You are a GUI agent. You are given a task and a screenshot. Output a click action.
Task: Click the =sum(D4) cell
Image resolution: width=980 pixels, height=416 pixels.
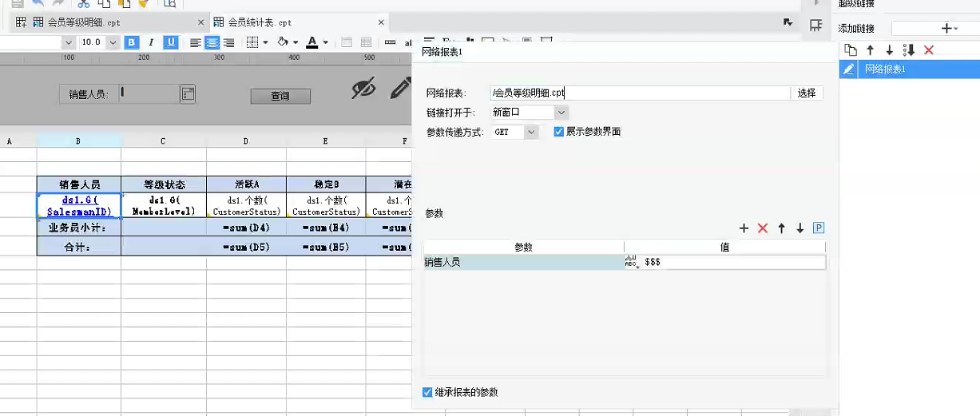pyautogui.click(x=246, y=228)
